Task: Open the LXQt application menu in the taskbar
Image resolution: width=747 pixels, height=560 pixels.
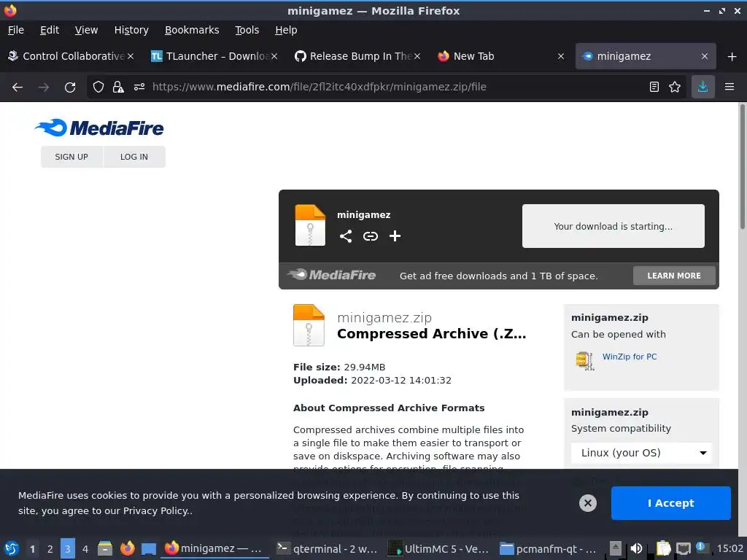Action: coord(11,549)
